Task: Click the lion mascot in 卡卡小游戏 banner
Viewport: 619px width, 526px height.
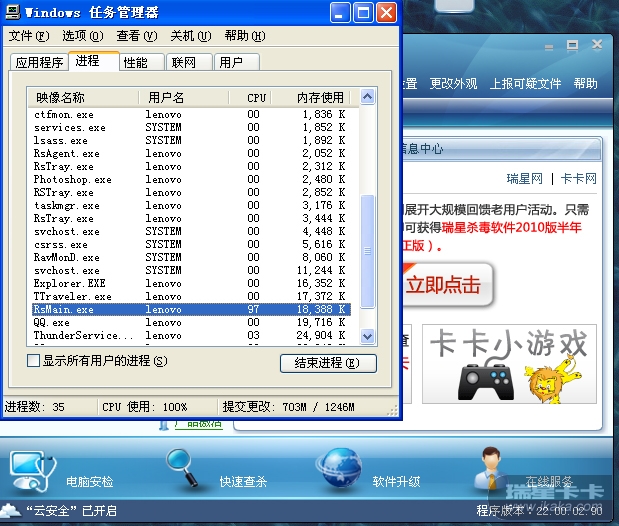Action: [x=553, y=380]
